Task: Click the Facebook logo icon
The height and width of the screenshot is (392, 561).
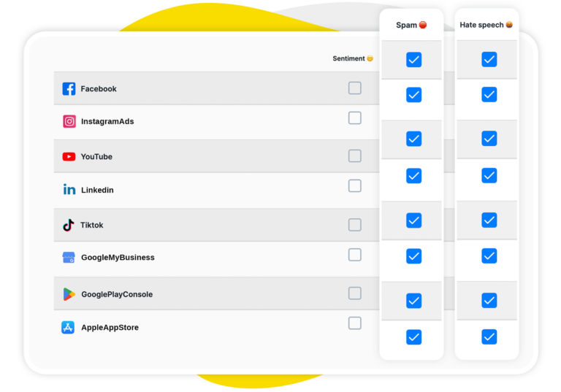Action: pos(69,89)
